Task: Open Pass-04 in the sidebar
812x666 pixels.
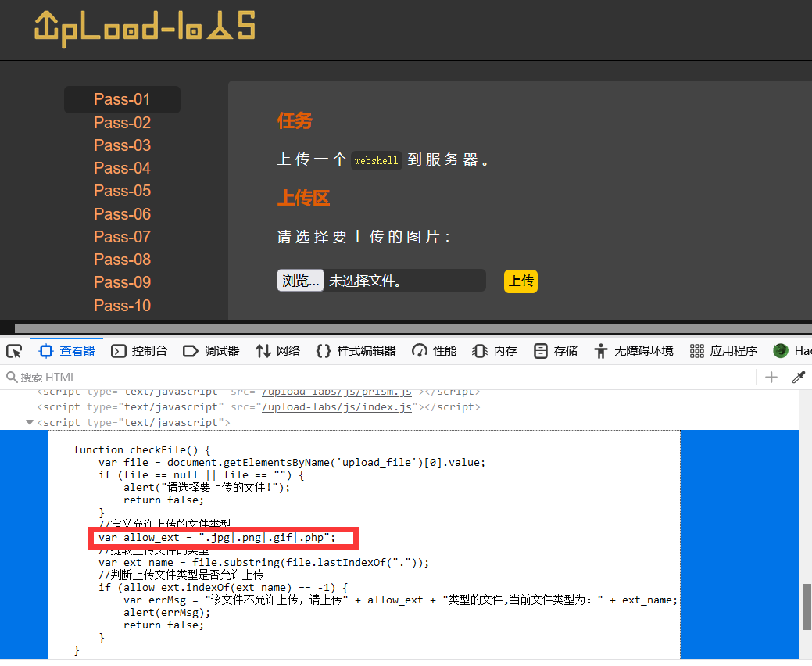Action: (122, 168)
